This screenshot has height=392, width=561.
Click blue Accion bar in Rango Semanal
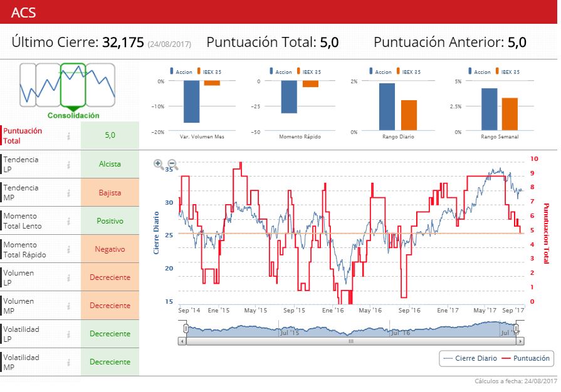click(x=489, y=109)
